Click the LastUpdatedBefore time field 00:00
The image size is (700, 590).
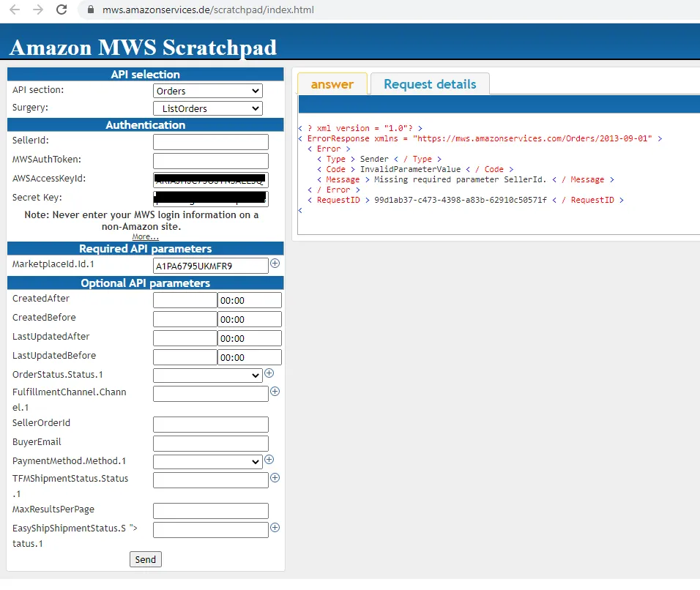pos(250,357)
